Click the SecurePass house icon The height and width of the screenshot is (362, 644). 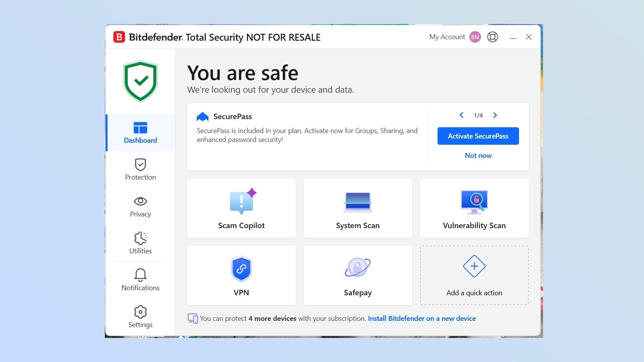(x=203, y=116)
